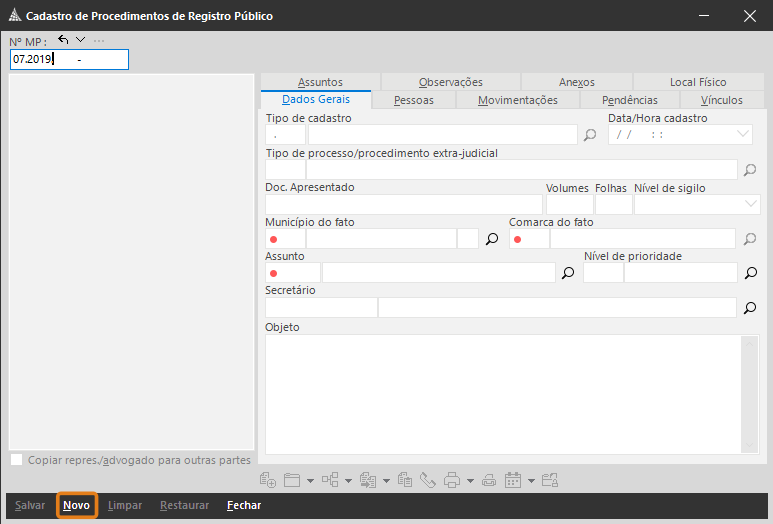Image resolution: width=773 pixels, height=524 pixels.
Task: Click the copy to clipboard documents icon
Action: 405,480
